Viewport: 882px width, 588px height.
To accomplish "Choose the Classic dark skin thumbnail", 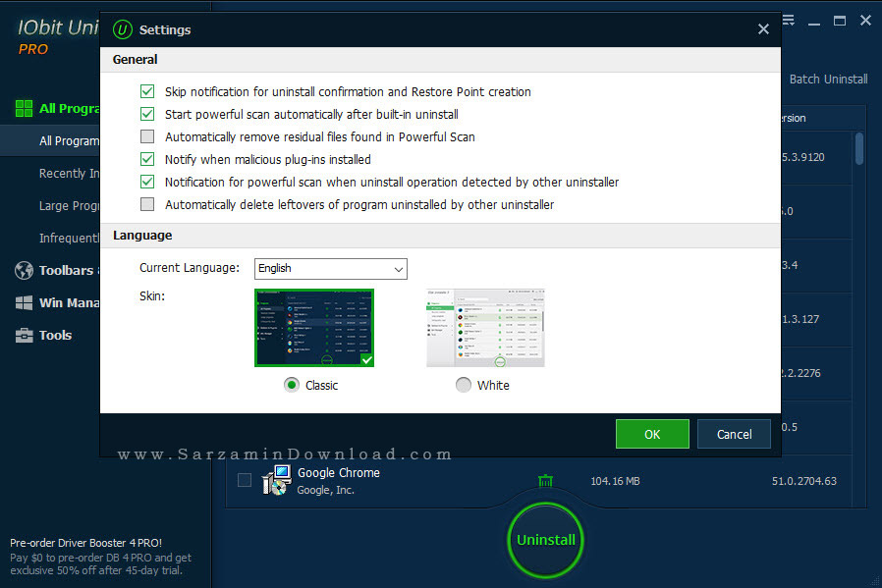I will [314, 328].
